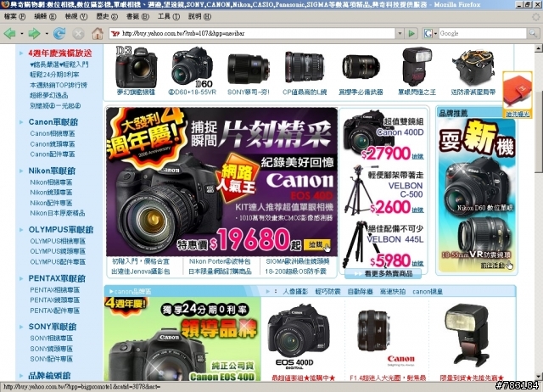Click the green Go arrow beside address bar
Image resolution: width=543 pixels, height=392 pixels.
pyautogui.click(x=411, y=34)
